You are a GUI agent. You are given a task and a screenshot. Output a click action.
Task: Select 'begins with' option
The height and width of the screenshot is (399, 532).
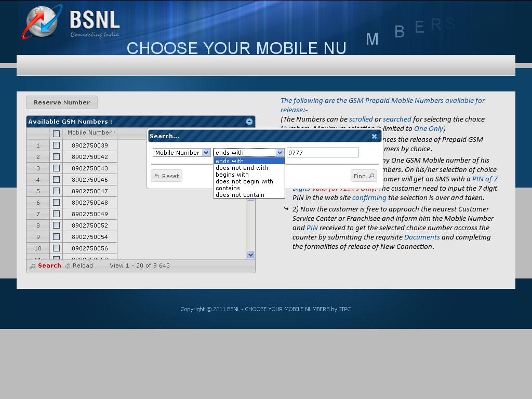click(249, 175)
